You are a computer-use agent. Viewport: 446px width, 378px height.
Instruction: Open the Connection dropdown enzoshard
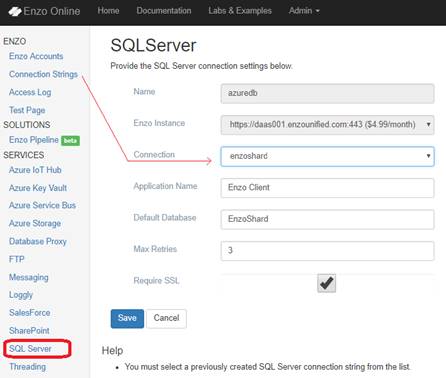pos(327,156)
